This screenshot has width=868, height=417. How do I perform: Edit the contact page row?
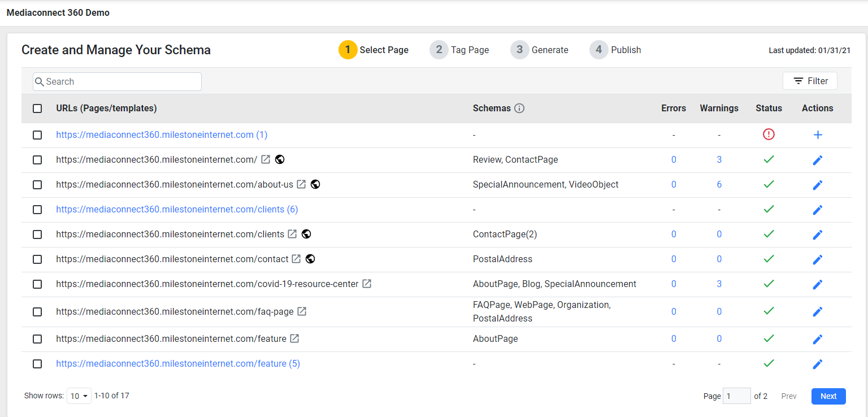(818, 259)
